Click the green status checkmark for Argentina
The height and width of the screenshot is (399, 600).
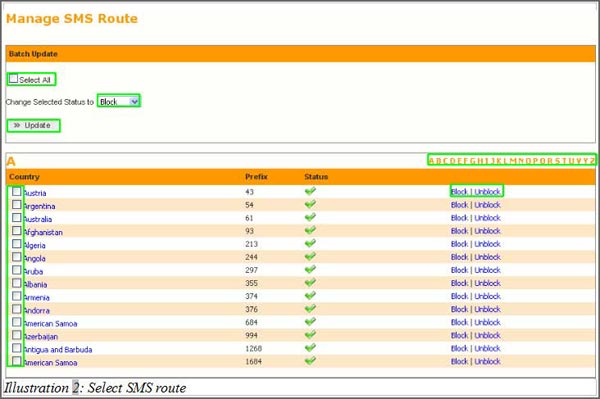pos(310,204)
